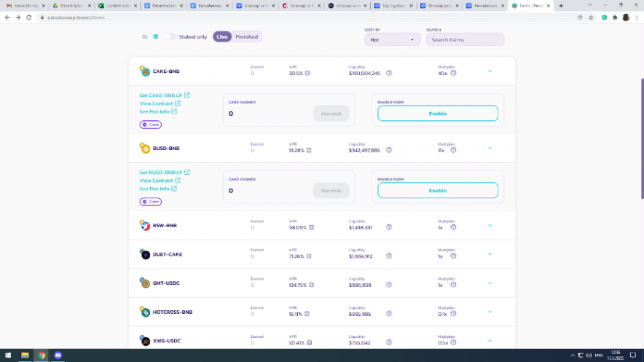
Task: Switch farms filter to Finished
Action: (246, 36)
